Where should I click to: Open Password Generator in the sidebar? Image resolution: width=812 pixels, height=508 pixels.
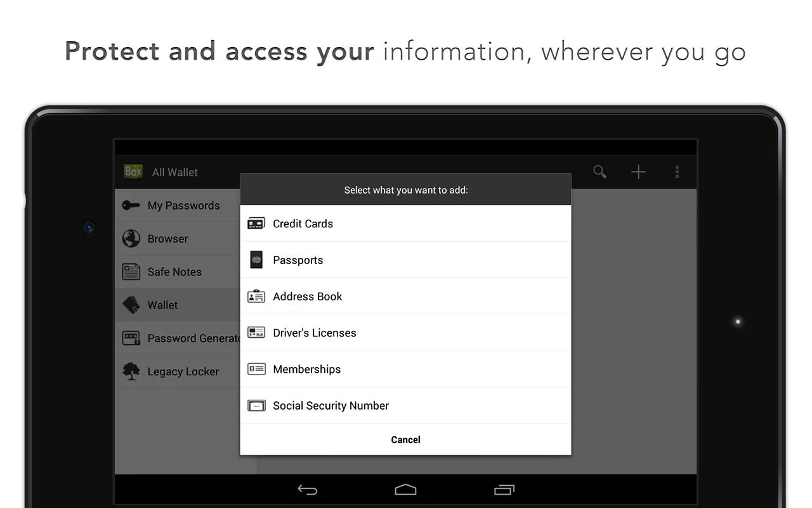(x=178, y=338)
